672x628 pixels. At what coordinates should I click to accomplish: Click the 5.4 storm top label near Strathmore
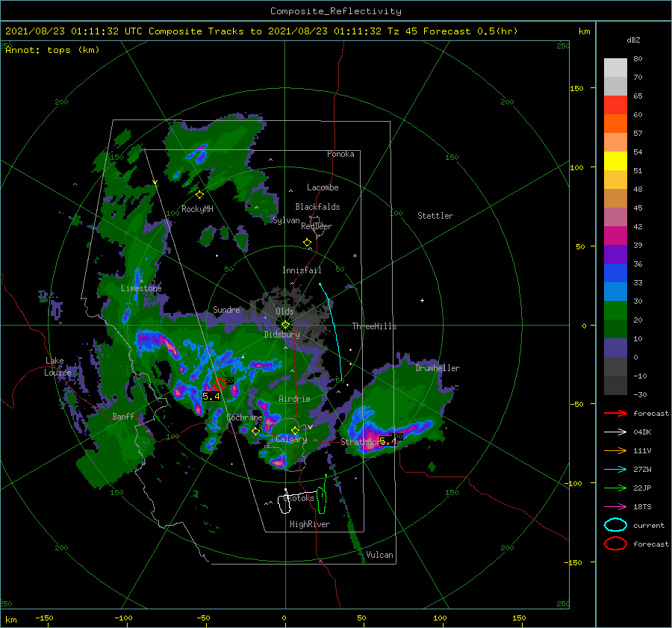coord(388,441)
